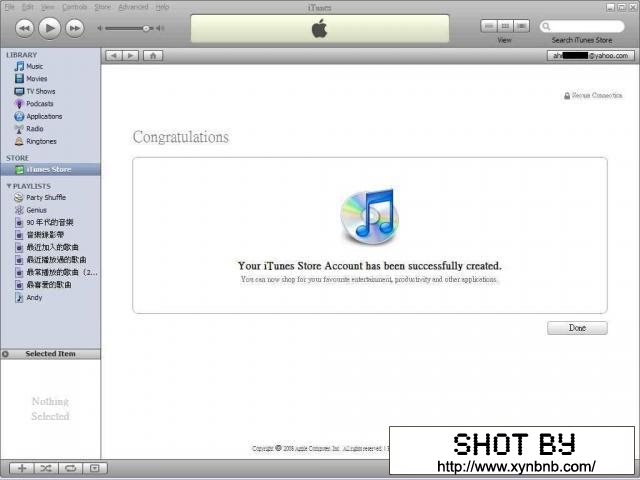Open the View menu

(47, 7)
